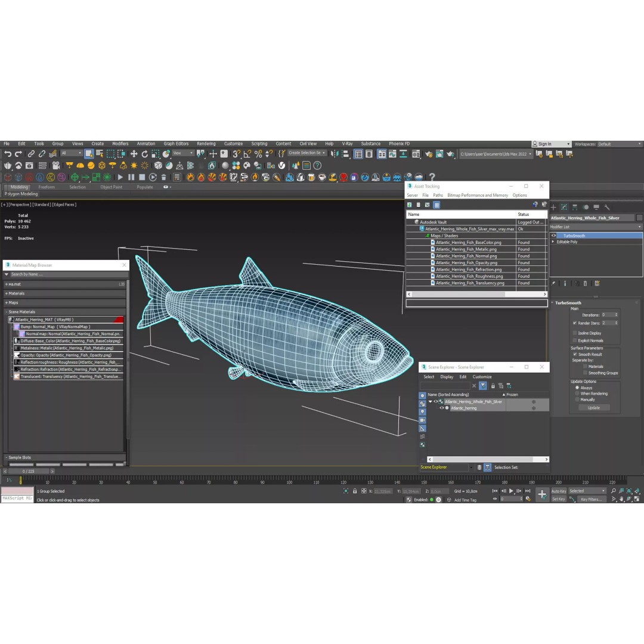Choose the Select and Link chain icon
Screen dimensions: 644x644
[x=31, y=154]
